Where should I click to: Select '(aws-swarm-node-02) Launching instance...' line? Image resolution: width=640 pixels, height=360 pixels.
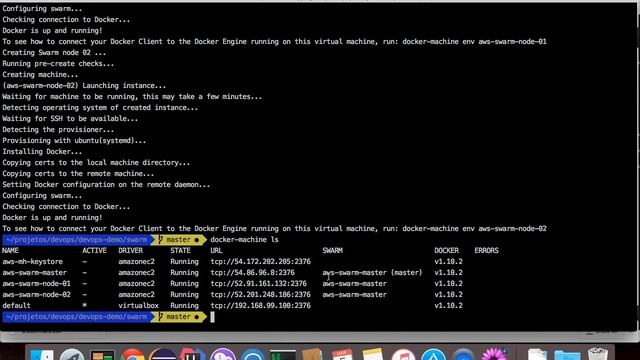[x=84, y=86]
